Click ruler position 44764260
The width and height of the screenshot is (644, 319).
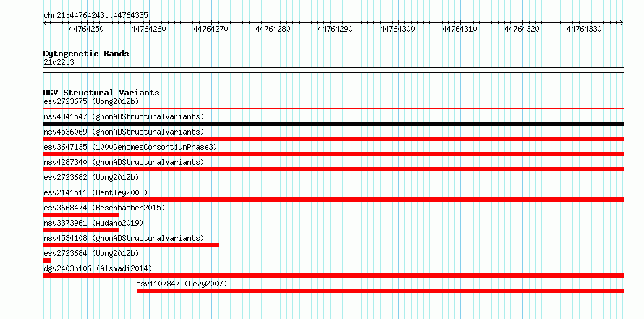click(x=148, y=29)
